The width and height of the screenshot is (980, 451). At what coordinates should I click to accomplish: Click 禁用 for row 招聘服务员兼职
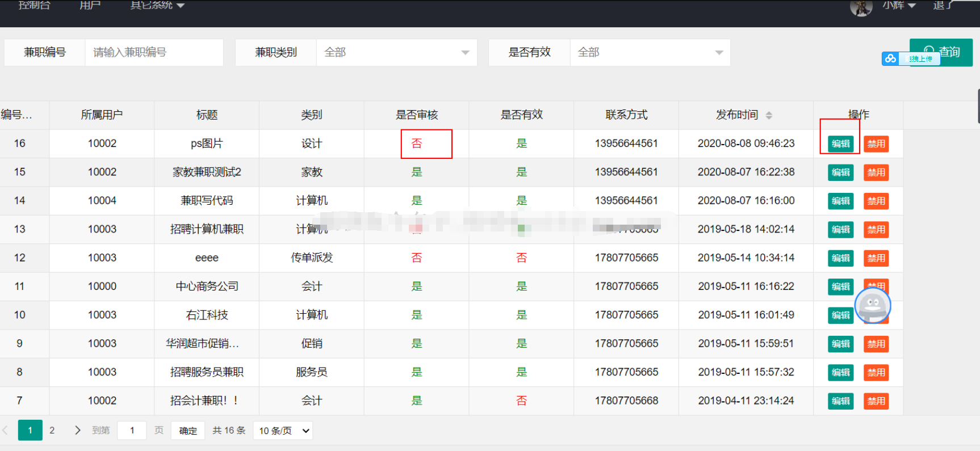pyautogui.click(x=876, y=373)
